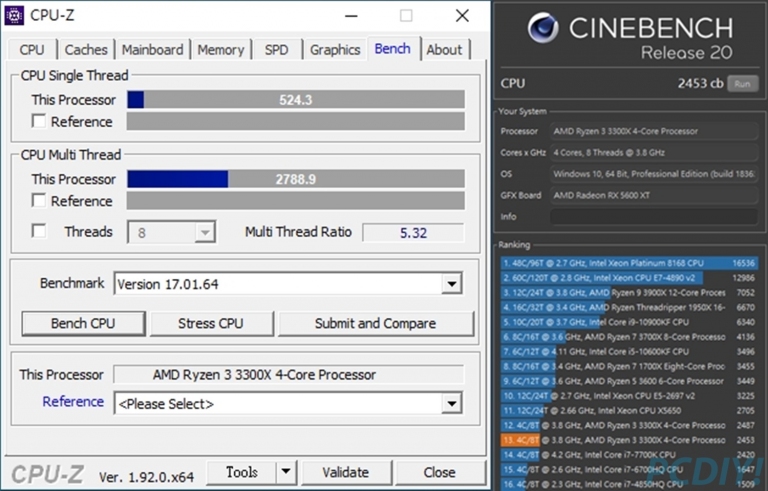Select ranking row 6 Ryzen 7 3700X

pyautogui.click(x=629, y=337)
